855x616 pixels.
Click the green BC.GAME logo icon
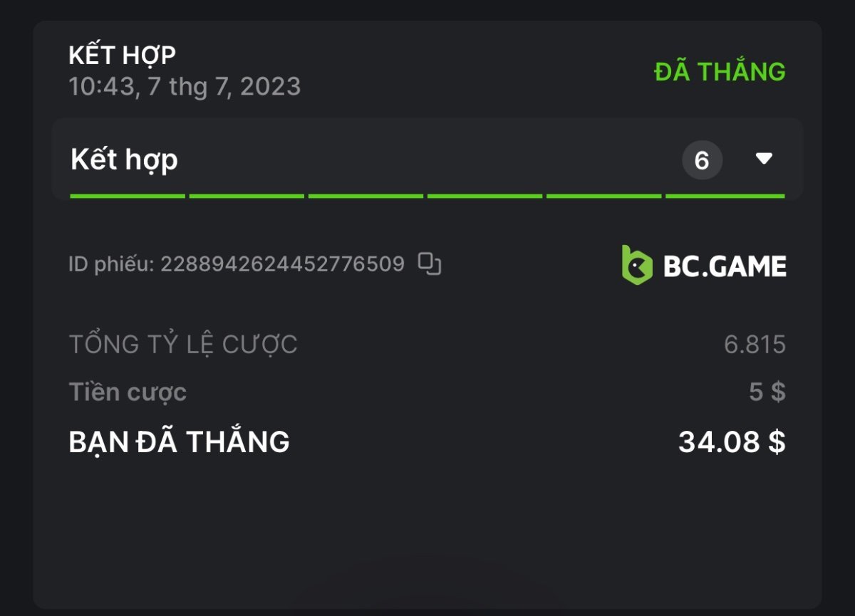point(636,265)
